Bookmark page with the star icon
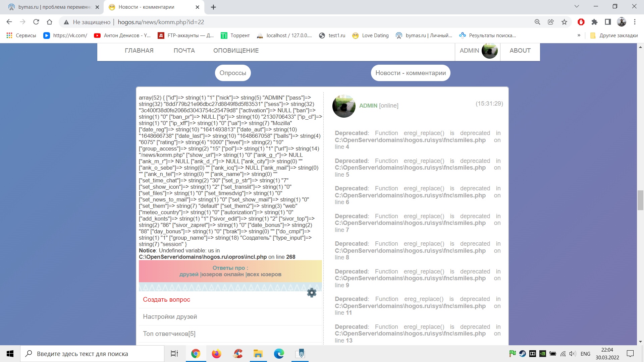Viewport: 644px width, 362px height. click(x=564, y=22)
